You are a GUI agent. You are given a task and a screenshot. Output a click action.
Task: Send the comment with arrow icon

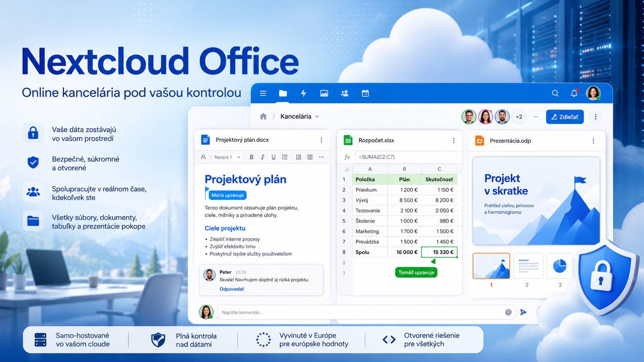pos(523,312)
